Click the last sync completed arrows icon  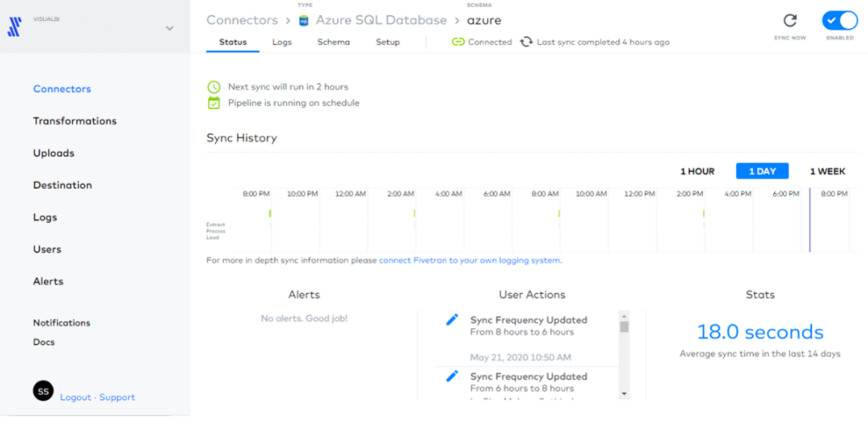pyautogui.click(x=526, y=42)
